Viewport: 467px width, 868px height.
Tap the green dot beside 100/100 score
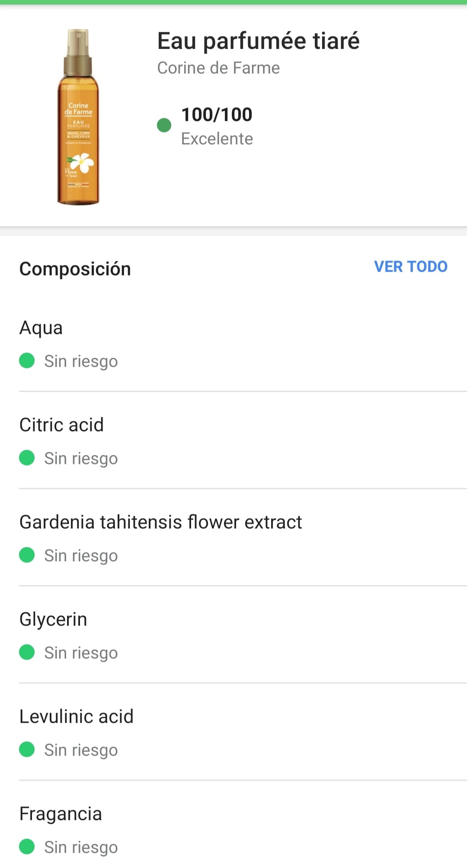tap(164, 125)
